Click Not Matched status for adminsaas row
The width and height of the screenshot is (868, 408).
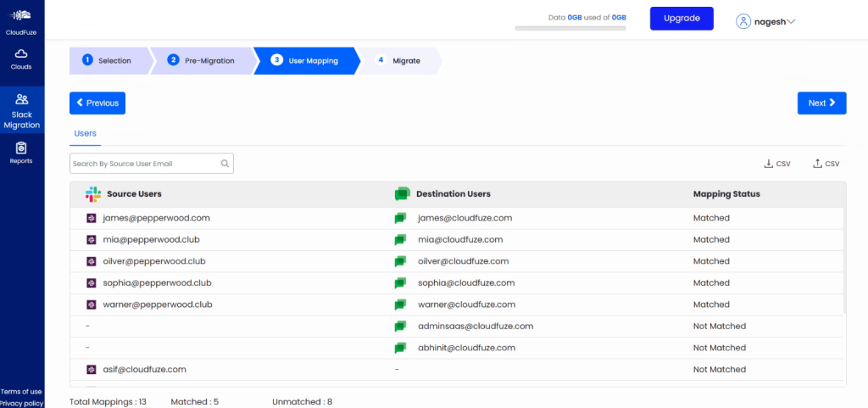click(x=720, y=326)
